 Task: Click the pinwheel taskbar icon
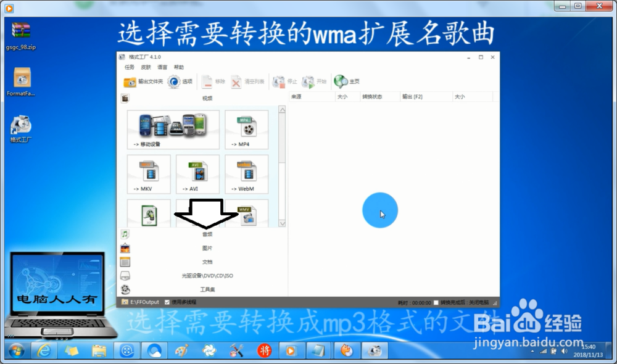pos(209,350)
